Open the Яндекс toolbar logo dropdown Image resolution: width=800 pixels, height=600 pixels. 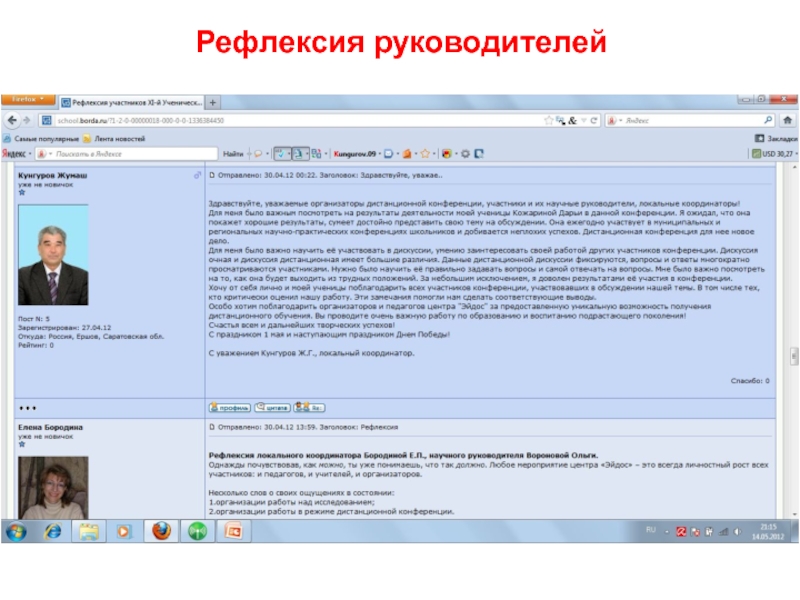pyautogui.click(x=16, y=154)
